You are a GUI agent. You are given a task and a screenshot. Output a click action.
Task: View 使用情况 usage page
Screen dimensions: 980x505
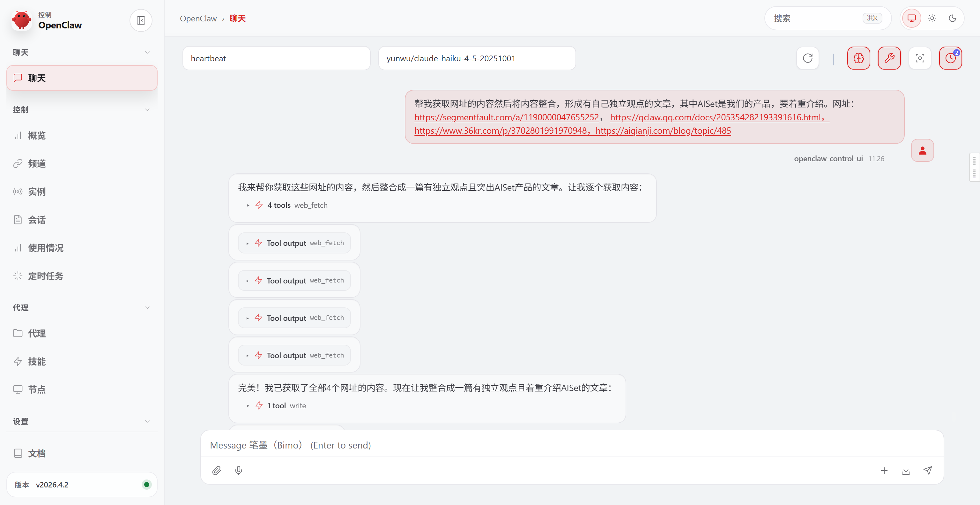82,248
